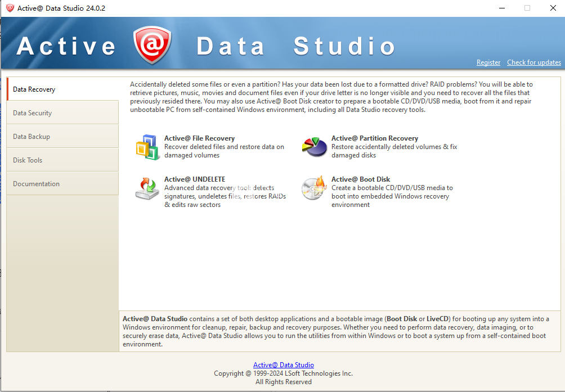Show the Documentation tab

[x=62, y=183]
